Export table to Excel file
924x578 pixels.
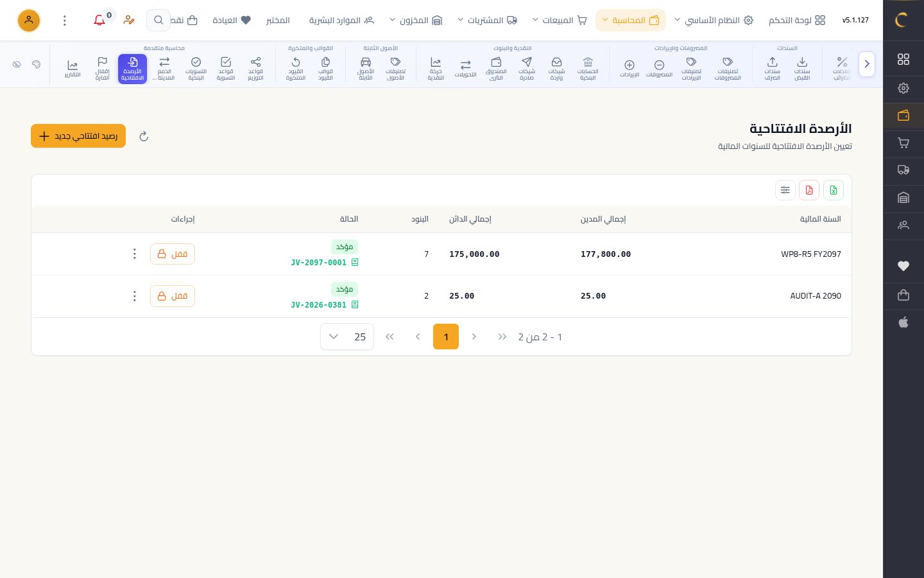coord(834,190)
